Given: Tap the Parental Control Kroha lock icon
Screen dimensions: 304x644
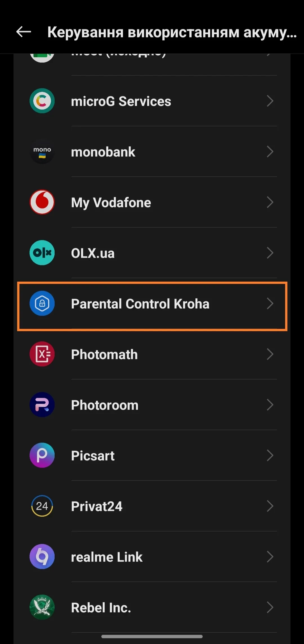Looking at the screenshot, I should tap(42, 304).
